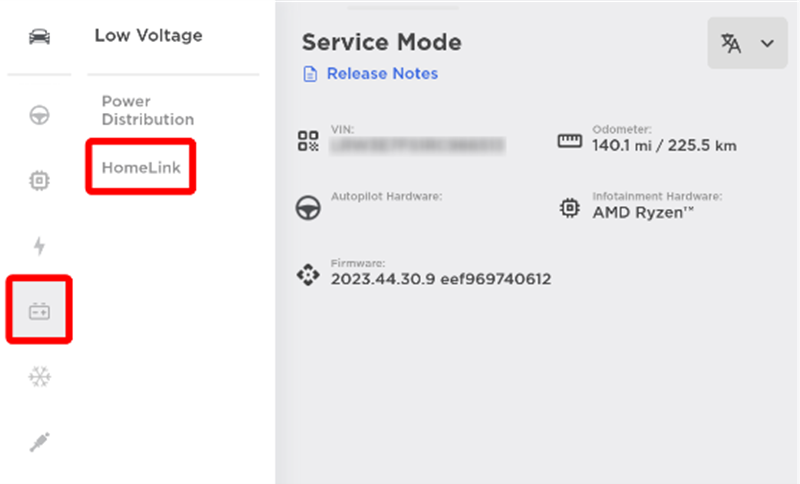Viewport: 800px width, 484px height.
Task: Click the Firmware icon
Action: [x=309, y=273]
